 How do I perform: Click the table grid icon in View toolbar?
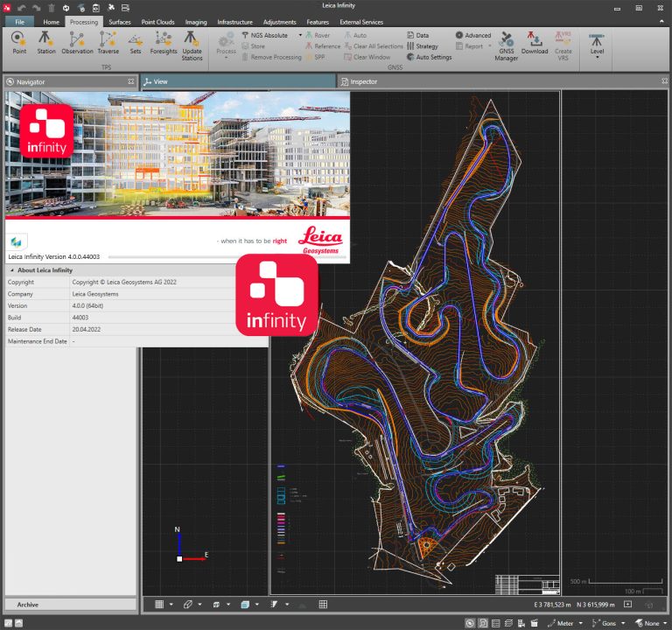click(x=323, y=605)
